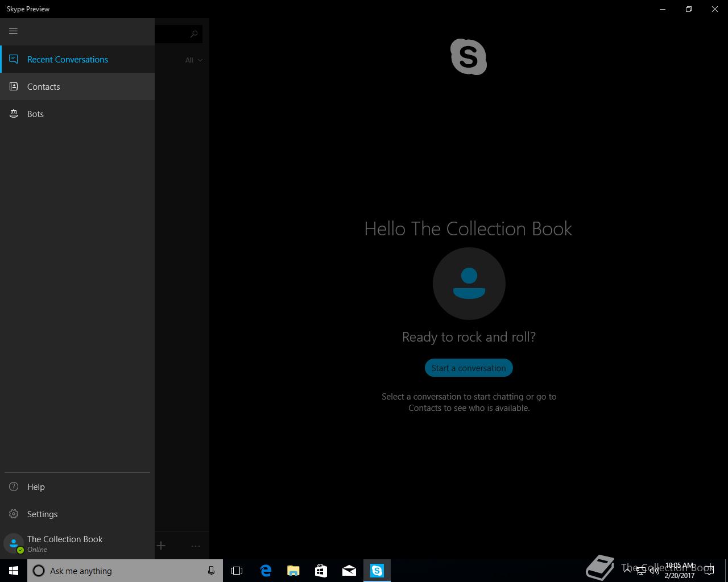
Task: Click the large profile avatar circle
Action: 469,284
